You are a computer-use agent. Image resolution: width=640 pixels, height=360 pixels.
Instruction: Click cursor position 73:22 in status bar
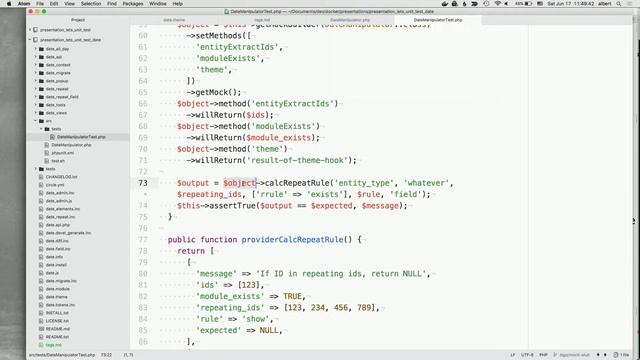[x=107, y=355]
